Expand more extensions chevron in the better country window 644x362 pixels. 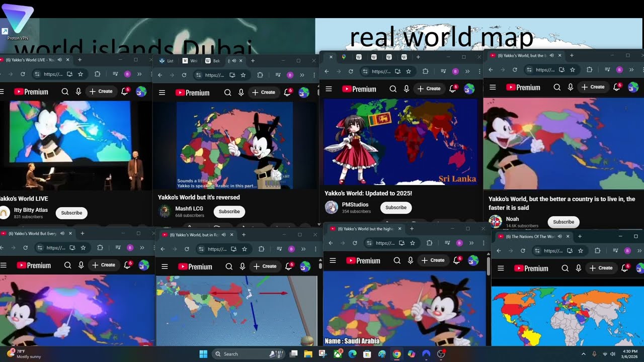(631, 69)
